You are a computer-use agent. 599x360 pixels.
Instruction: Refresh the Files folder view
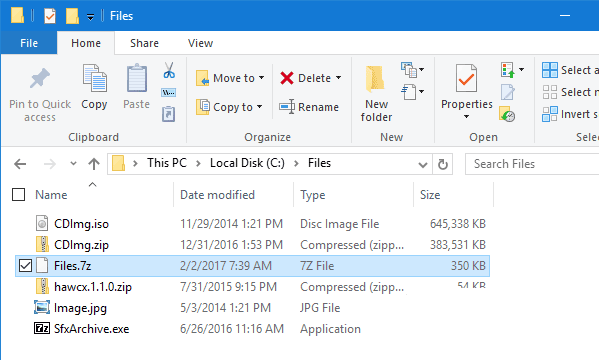(442, 164)
